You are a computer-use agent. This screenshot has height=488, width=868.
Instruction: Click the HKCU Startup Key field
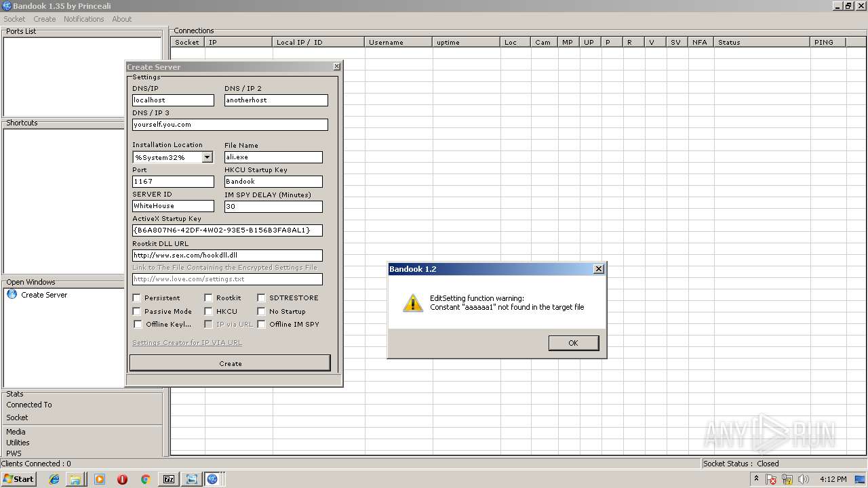point(273,182)
